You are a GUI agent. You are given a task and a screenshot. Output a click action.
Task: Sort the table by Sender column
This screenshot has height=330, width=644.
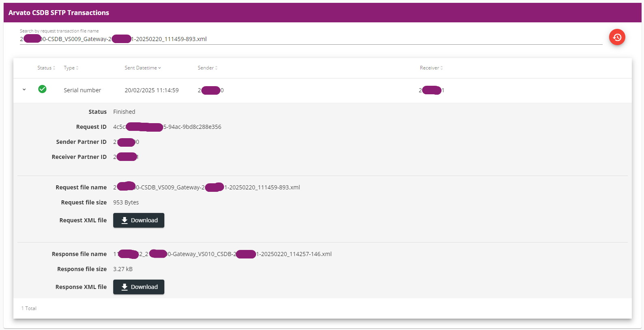click(x=207, y=68)
